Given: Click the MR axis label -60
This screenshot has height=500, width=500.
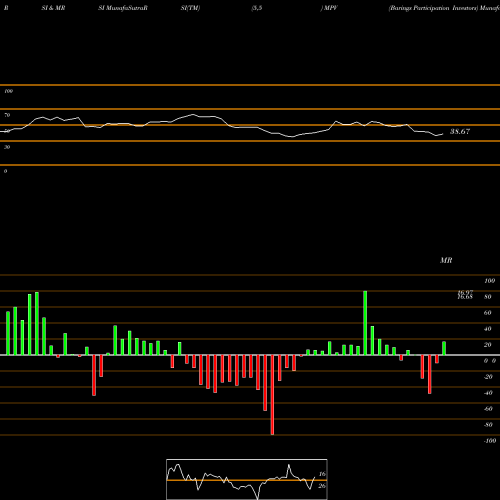Looking at the screenshot, I should (x=488, y=409).
